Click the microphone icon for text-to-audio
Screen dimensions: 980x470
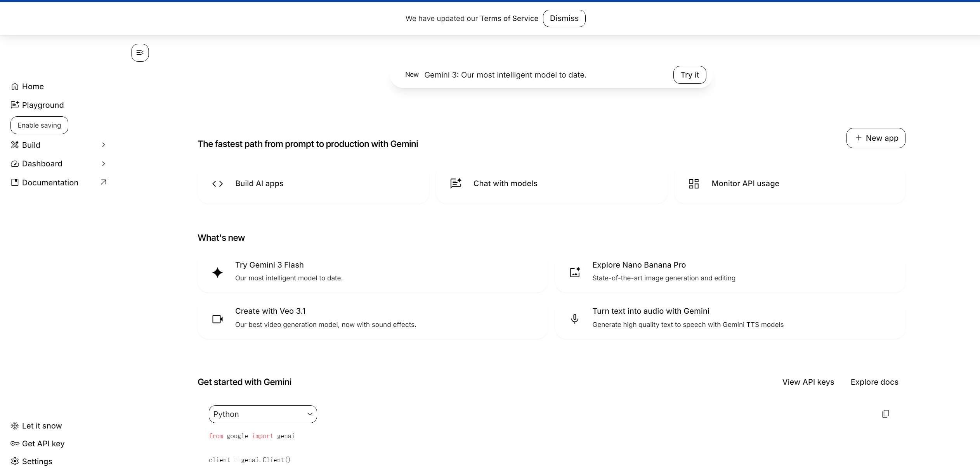[574, 319]
